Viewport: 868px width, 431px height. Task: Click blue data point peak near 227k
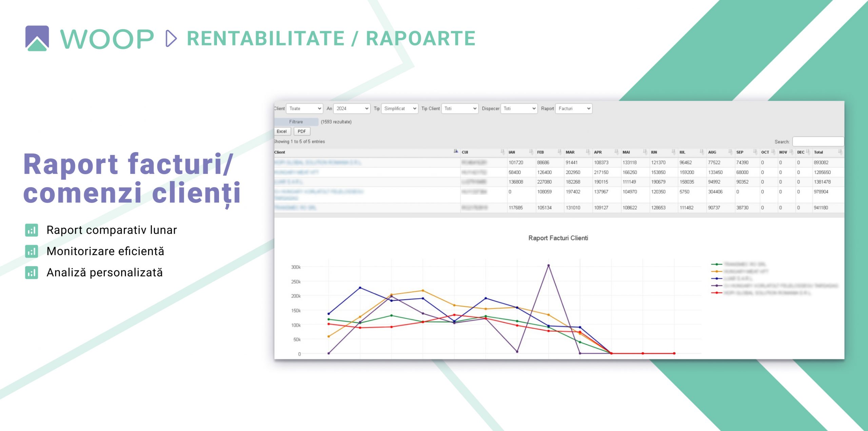point(360,288)
